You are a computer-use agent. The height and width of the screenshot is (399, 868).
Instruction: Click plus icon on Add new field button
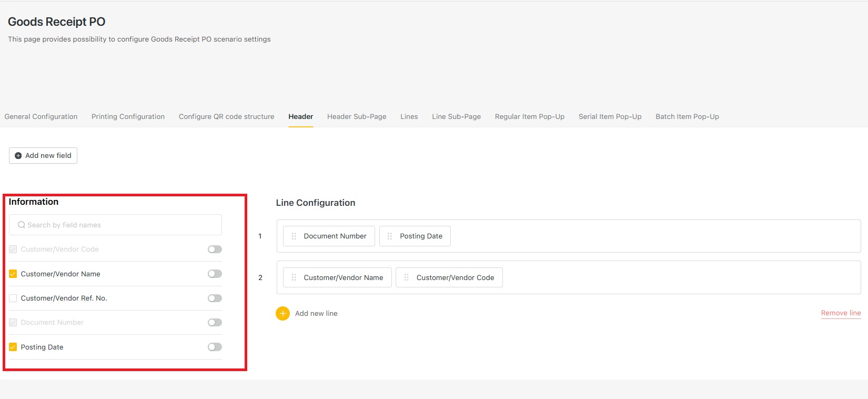pyautogui.click(x=18, y=156)
